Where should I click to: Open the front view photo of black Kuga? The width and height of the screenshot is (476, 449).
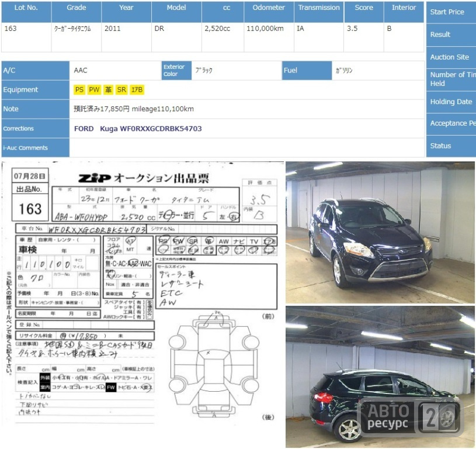[380, 233]
